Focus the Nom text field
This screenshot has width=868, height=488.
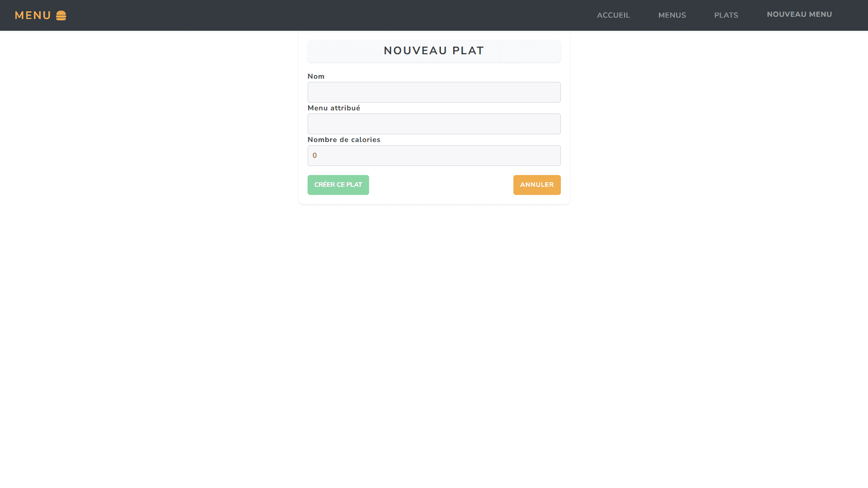pos(434,92)
